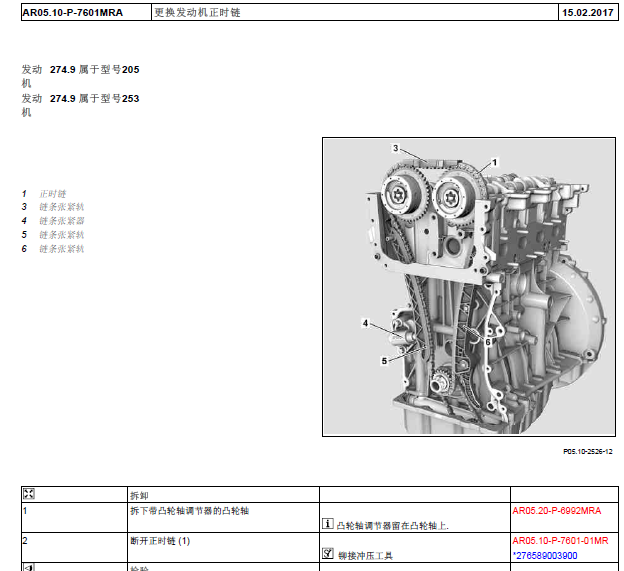Select legend item 1 正时链

(x=44, y=194)
